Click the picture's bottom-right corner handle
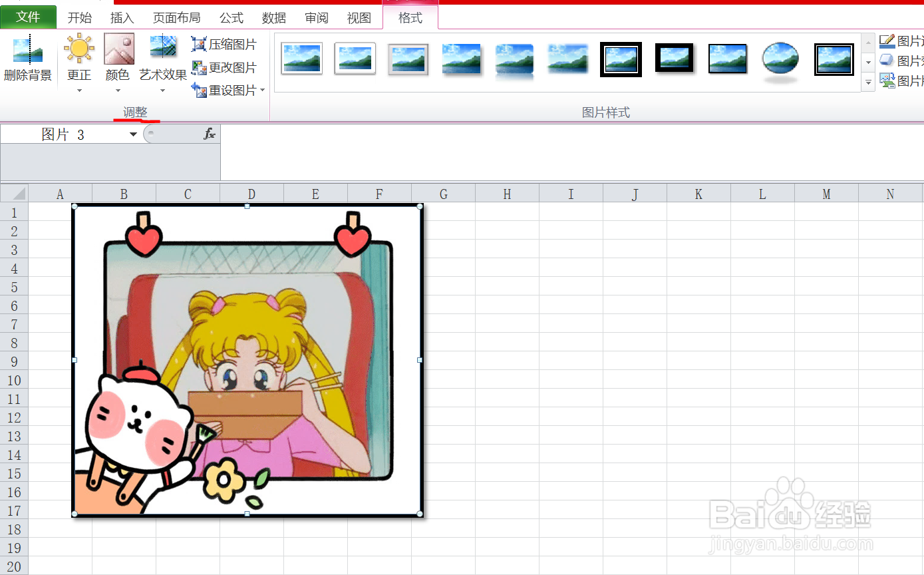This screenshot has width=924, height=575. tap(420, 514)
